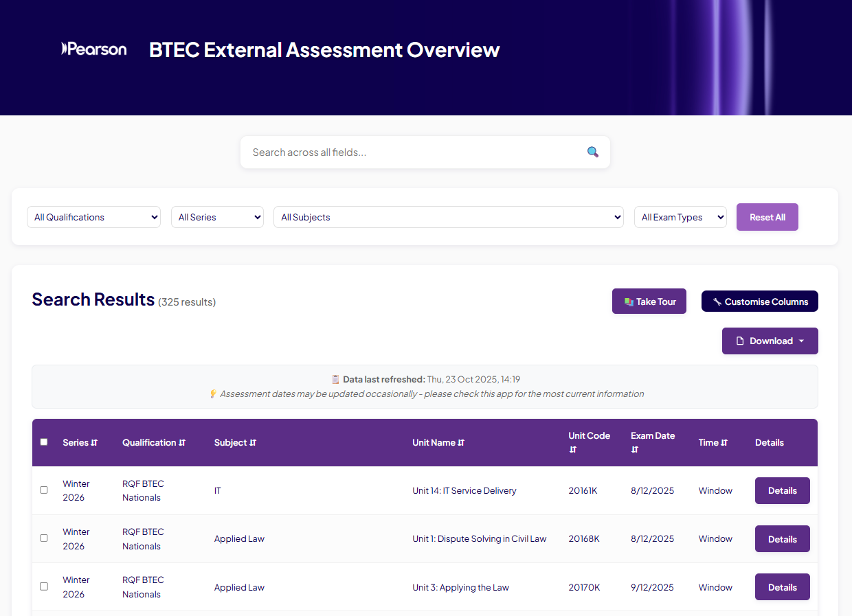
Task: Expand the All Series filter dropdown
Action: point(217,217)
